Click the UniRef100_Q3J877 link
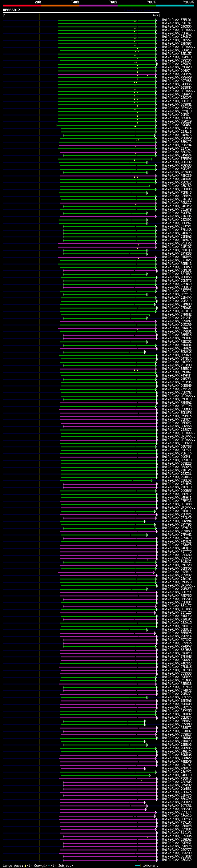The width and height of the screenshot is (197, 868). coord(176,430)
